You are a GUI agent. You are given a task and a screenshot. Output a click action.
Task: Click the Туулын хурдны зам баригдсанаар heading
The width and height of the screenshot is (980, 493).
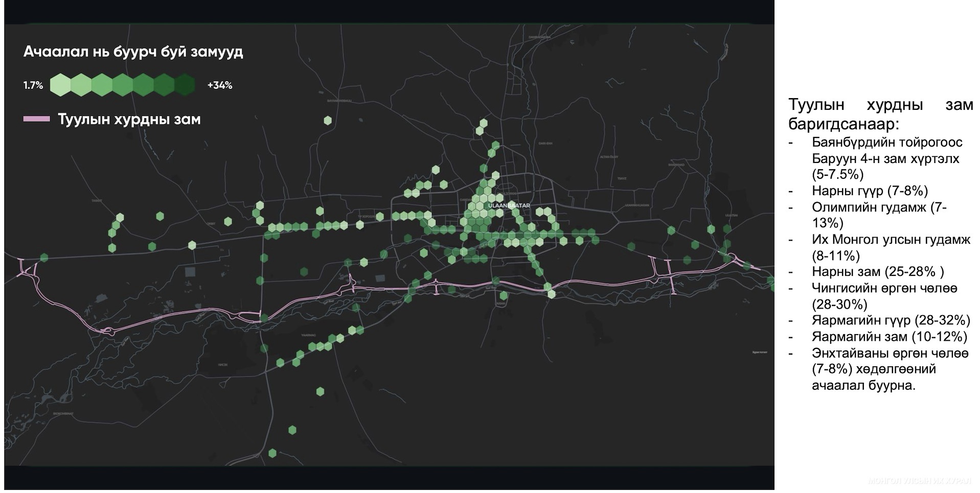[880, 114]
